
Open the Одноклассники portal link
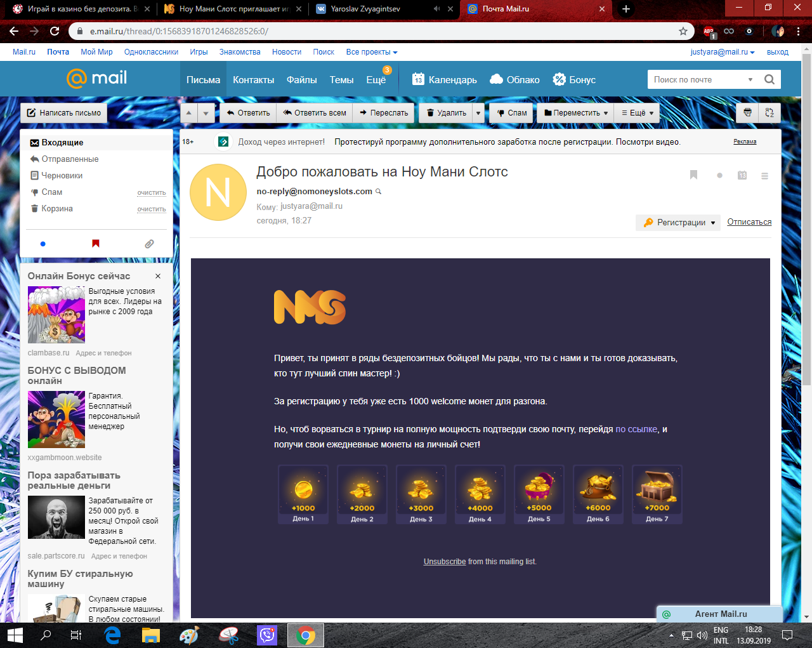(151, 52)
